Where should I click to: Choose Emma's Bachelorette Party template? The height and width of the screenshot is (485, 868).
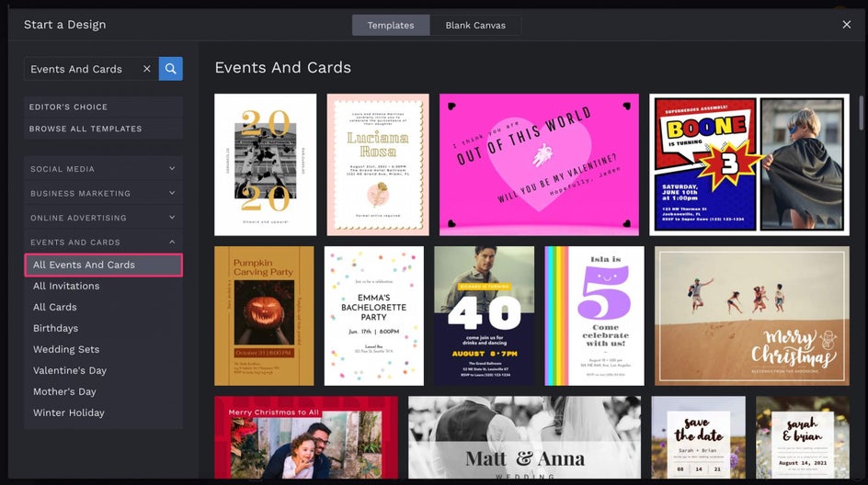(373, 316)
